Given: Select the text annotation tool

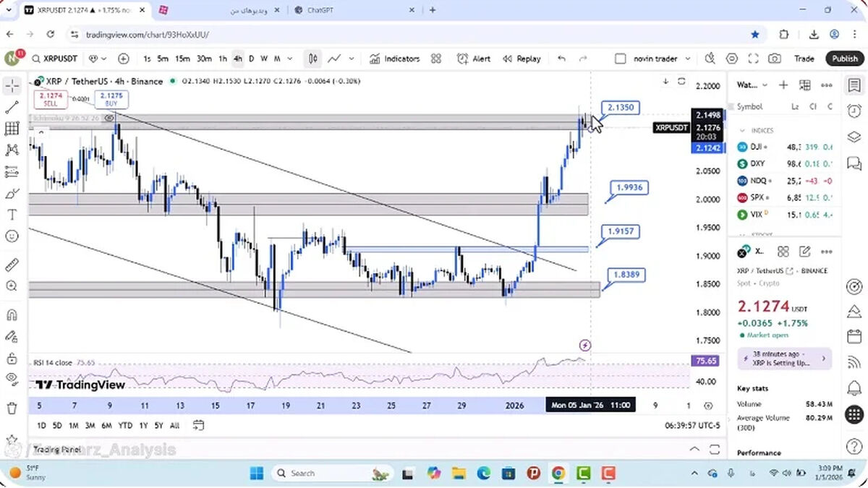Looking at the screenshot, I should pyautogui.click(x=12, y=215).
